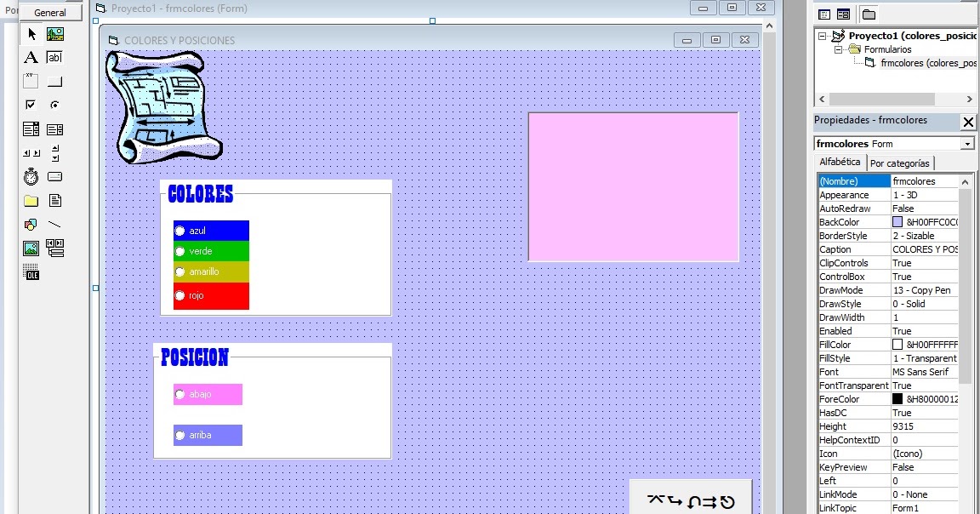Click the Toggle Folders icon in Project panel
980x514 pixels.
point(869,14)
